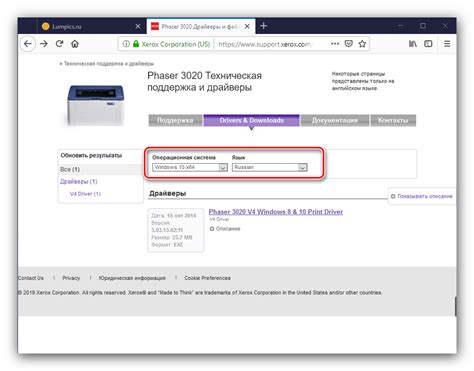
Task: Open the Контакты tab
Action: [393, 120]
